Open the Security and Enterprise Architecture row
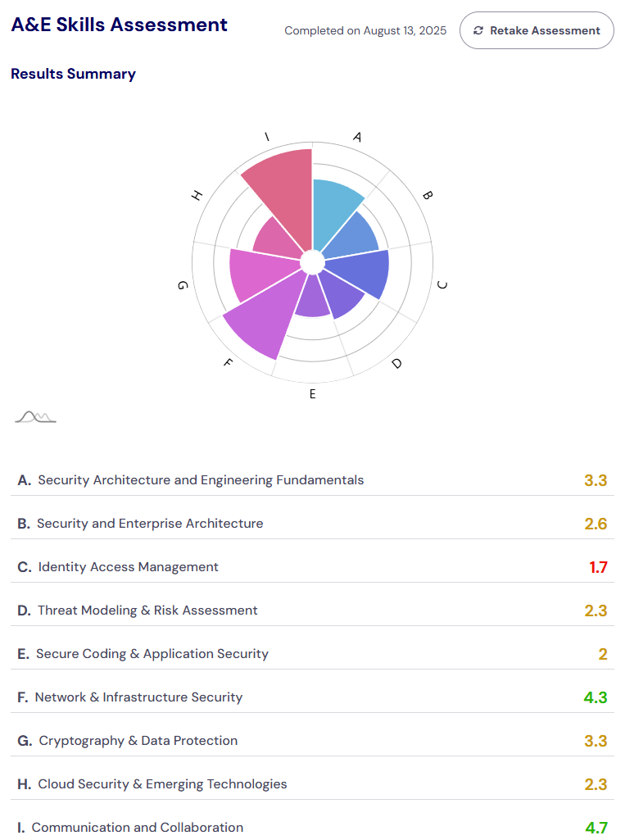 coord(150,524)
